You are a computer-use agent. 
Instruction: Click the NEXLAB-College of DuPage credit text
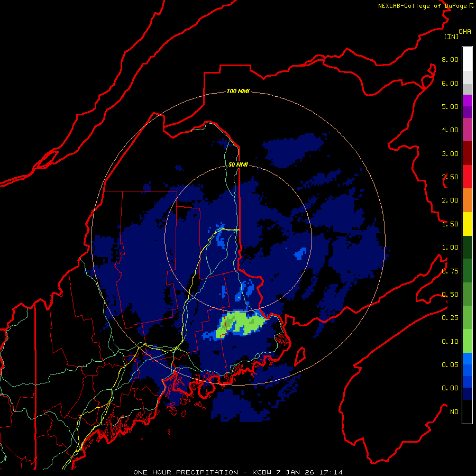click(425, 6)
